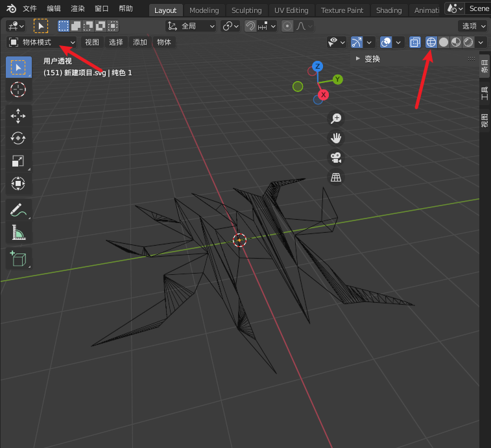Open the 选项 options dropdown

pos(474,26)
